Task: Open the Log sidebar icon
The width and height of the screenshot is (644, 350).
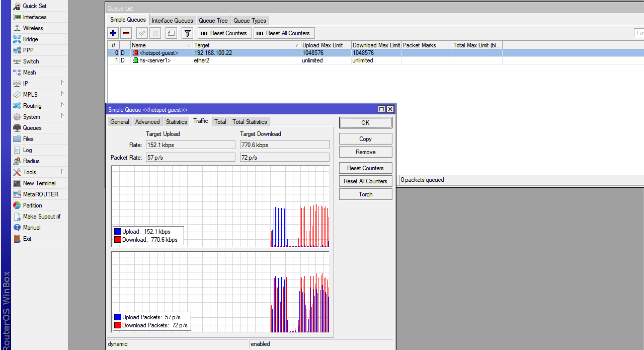Action: [x=17, y=150]
